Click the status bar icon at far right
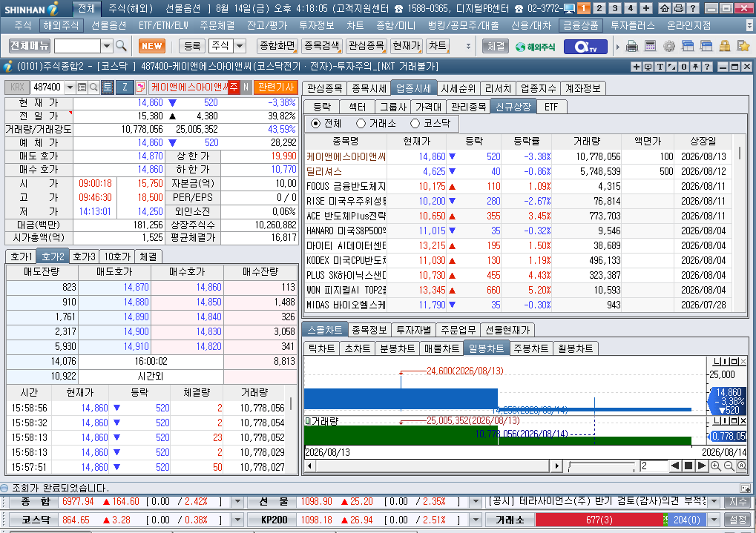756x533 pixels. tap(745, 488)
